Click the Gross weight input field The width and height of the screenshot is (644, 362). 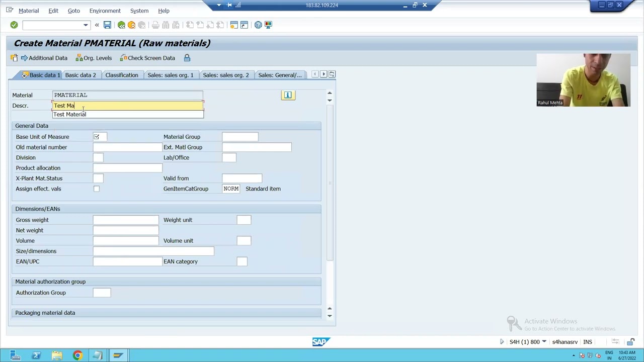point(126,220)
